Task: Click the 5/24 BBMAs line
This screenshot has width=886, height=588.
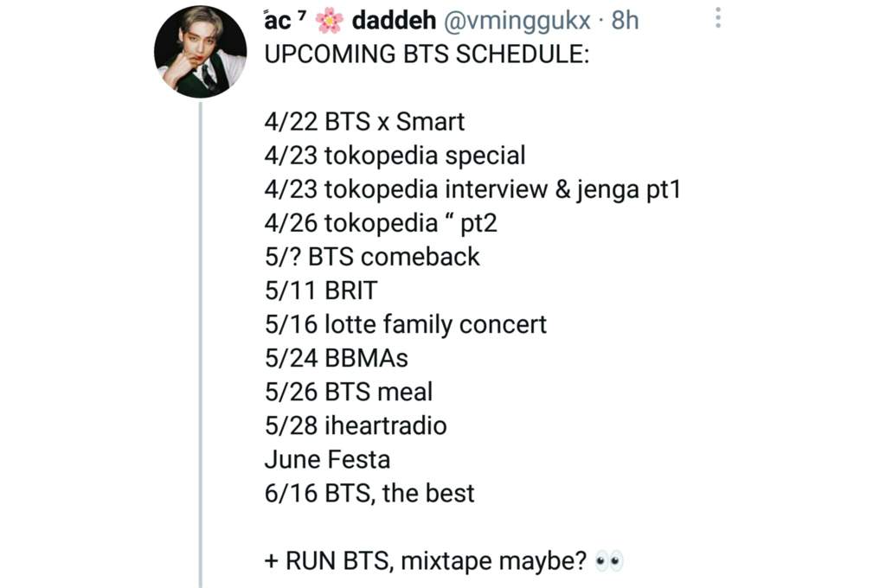Action: (x=337, y=358)
